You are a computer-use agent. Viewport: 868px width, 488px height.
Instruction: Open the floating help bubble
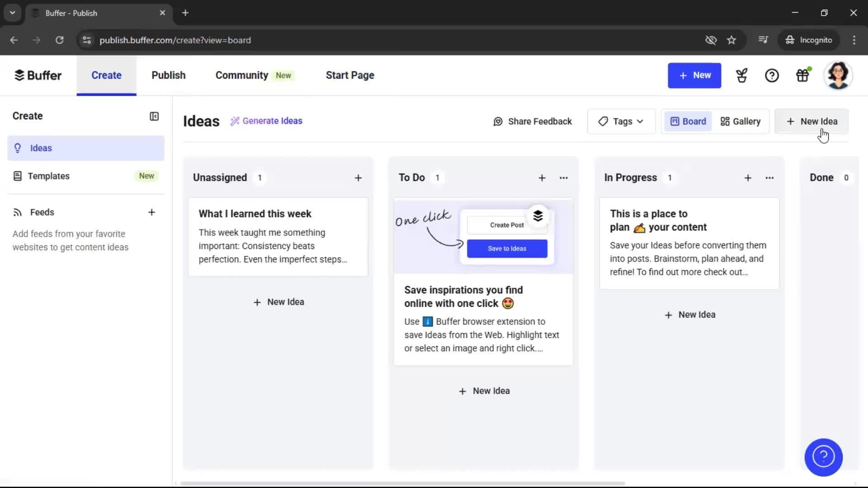click(x=823, y=457)
